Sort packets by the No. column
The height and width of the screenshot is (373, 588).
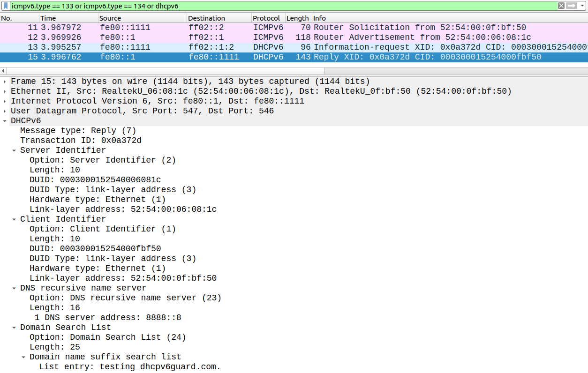click(19, 18)
